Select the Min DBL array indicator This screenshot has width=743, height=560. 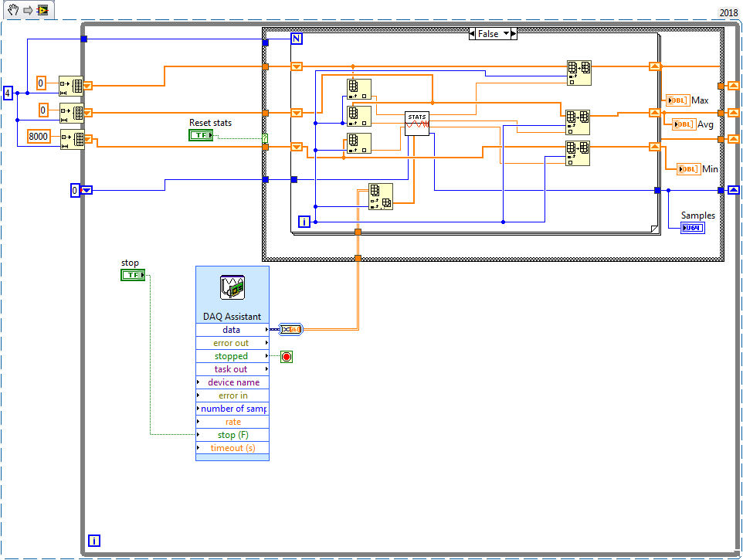(688, 169)
